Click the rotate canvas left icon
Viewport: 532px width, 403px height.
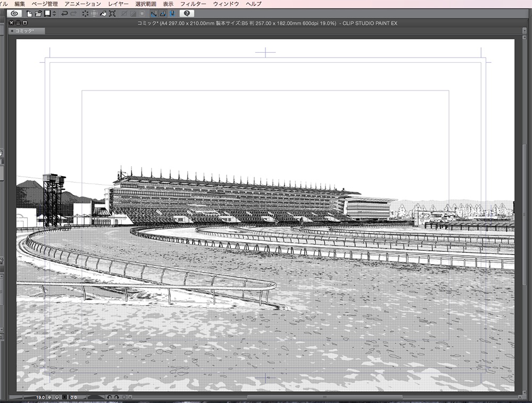pos(110,398)
